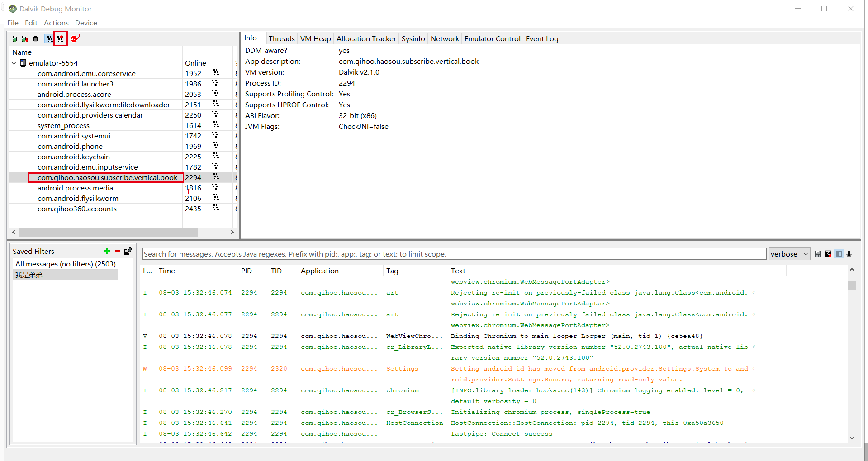
Task: Click the Update Heap toolbar icon
Action: click(14, 39)
